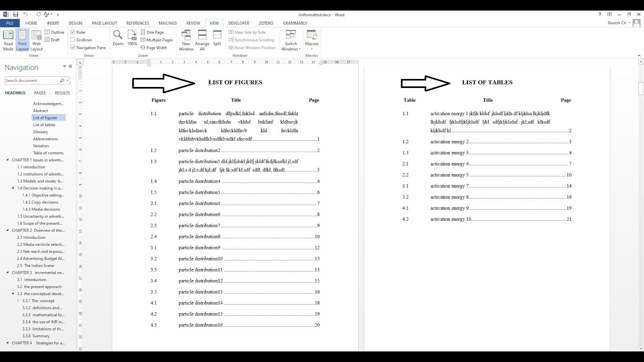Screen dimensions: 644x362
Task: Customize Quick Access Toolbar dropdown
Action: (58, 15)
